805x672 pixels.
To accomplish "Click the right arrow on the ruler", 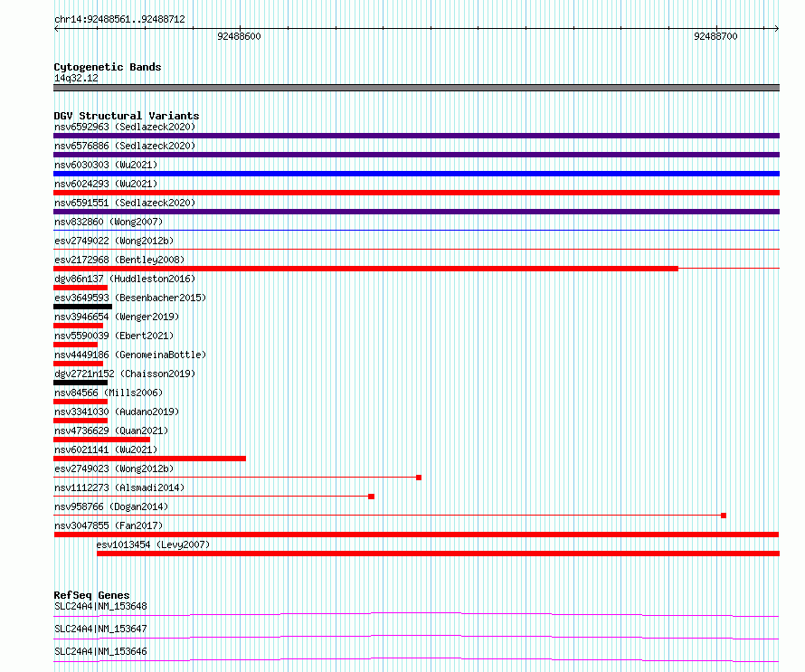I will (776, 29).
